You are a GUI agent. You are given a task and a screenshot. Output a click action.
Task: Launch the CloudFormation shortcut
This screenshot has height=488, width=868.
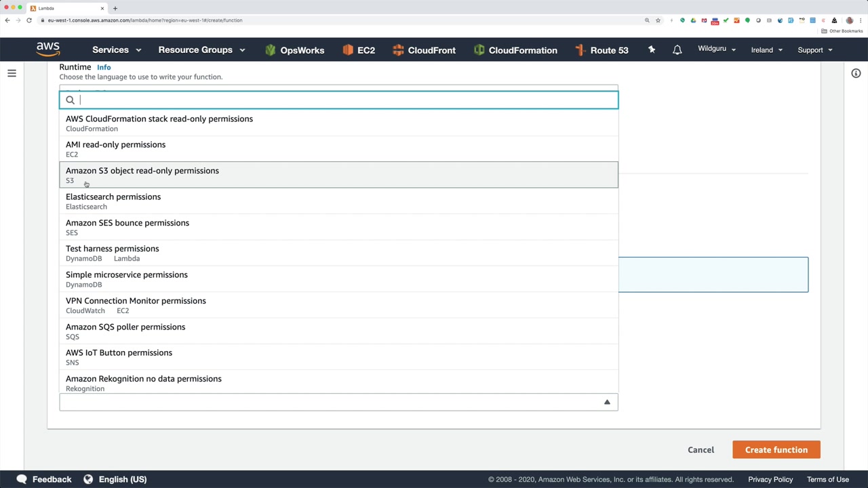515,50
